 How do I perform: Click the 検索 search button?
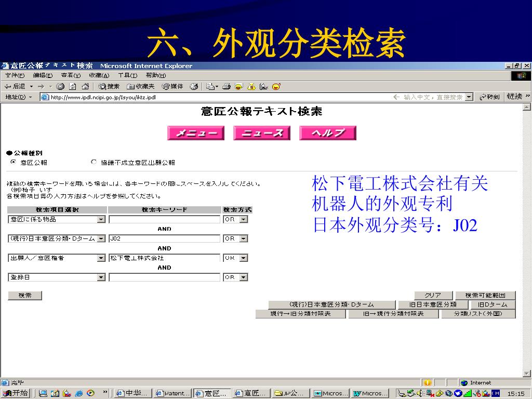pos(25,296)
